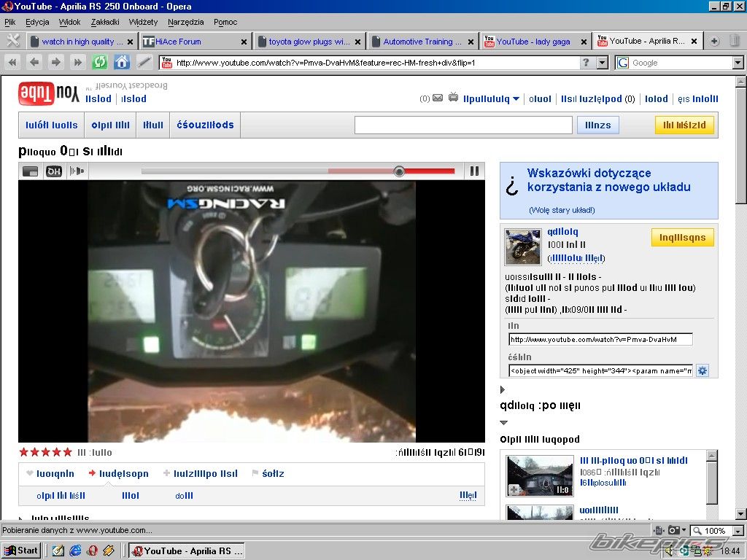The width and height of the screenshot is (747, 560).
Task: Click the Opera reload page icon
Action: point(100,63)
